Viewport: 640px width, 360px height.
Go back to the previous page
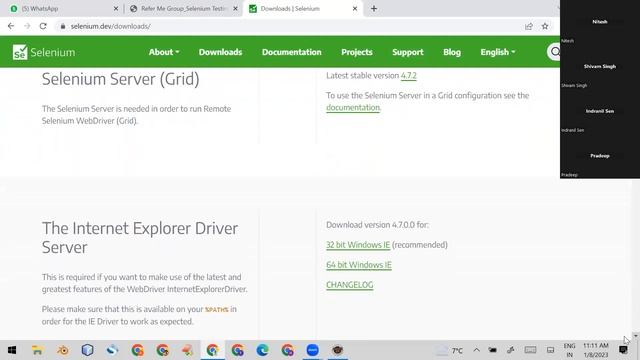click(x=11, y=26)
